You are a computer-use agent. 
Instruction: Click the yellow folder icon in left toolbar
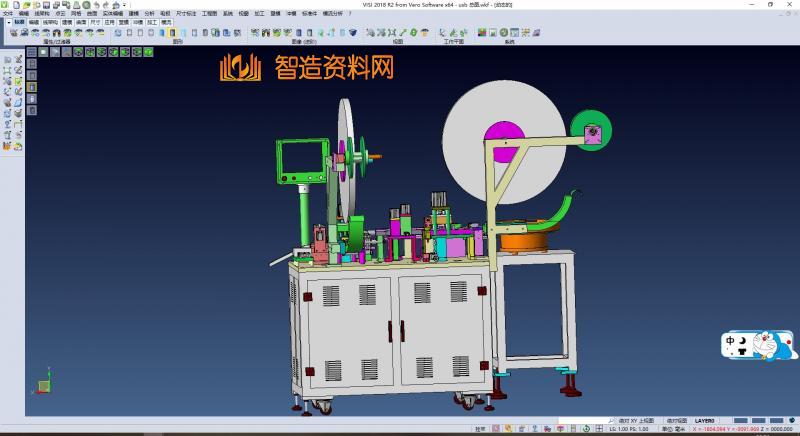8,147
